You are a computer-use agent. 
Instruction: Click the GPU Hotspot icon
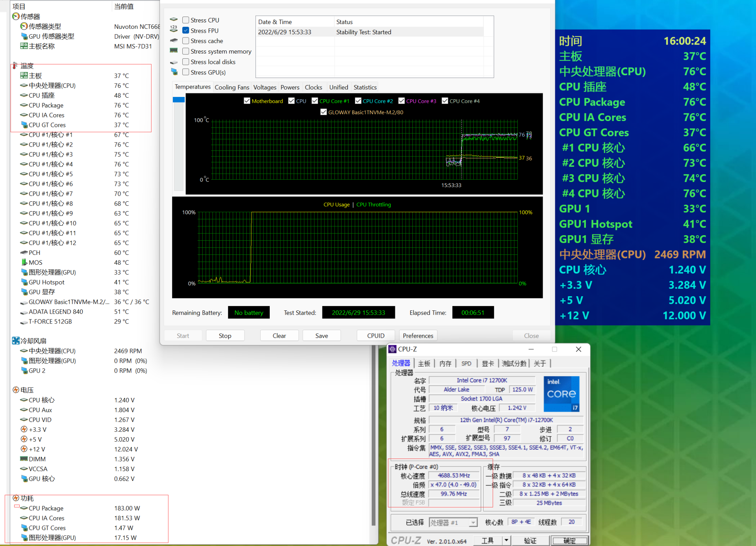click(x=24, y=282)
